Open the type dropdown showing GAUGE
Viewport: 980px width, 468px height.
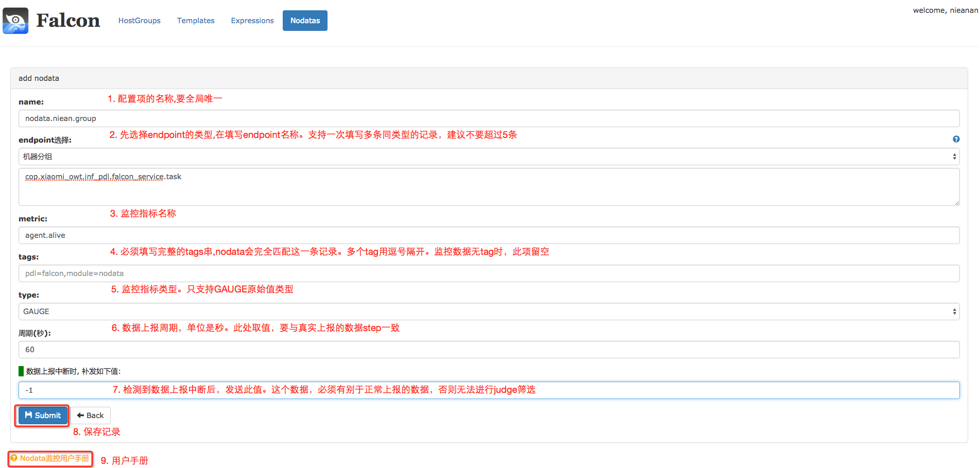pos(489,311)
